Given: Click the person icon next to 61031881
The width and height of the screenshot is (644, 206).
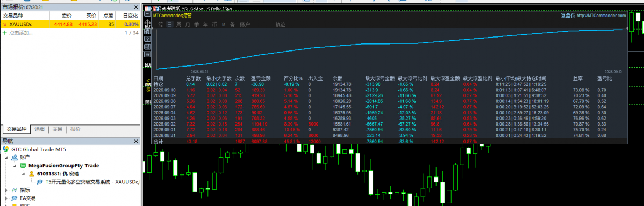Looking at the screenshot, I should (x=31, y=174).
